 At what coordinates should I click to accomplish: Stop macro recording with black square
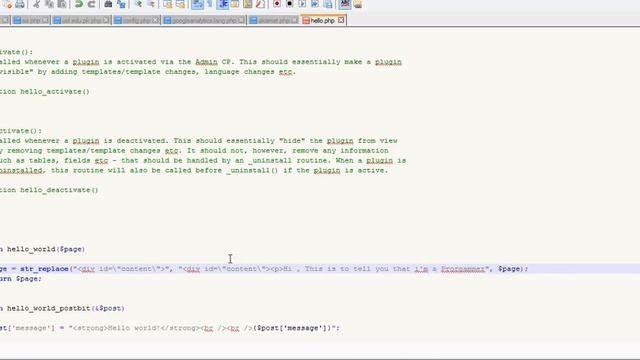(x=290, y=4)
